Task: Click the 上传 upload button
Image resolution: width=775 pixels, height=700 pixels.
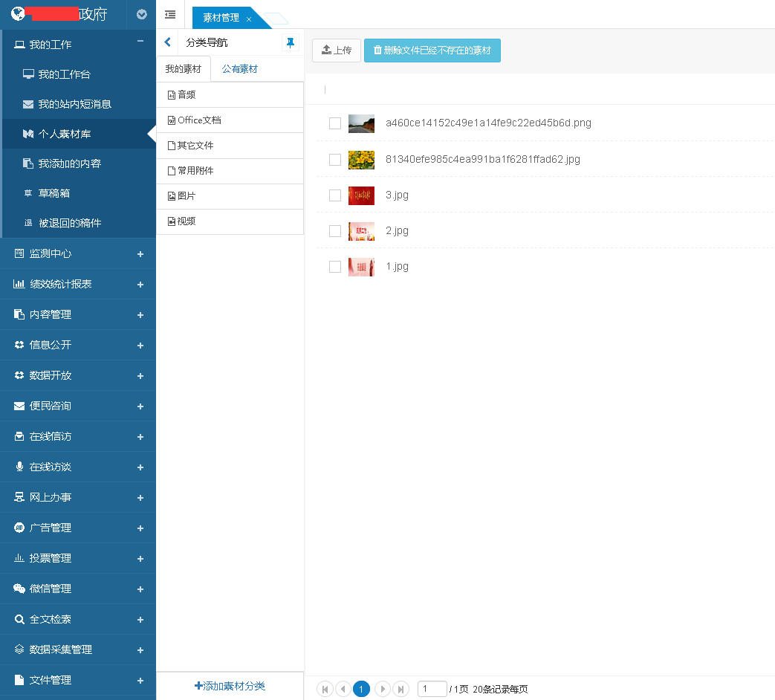Action: pyautogui.click(x=337, y=51)
